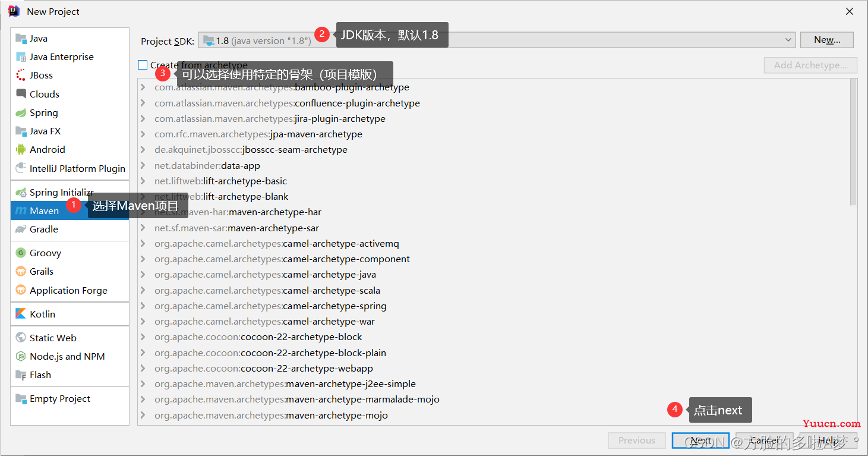Viewport: 868px width, 456px height.
Task: Click the New... SDK button
Action: coord(827,40)
